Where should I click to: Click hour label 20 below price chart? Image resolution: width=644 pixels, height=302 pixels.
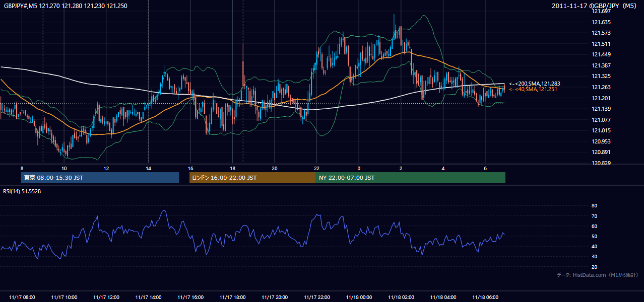(x=275, y=168)
